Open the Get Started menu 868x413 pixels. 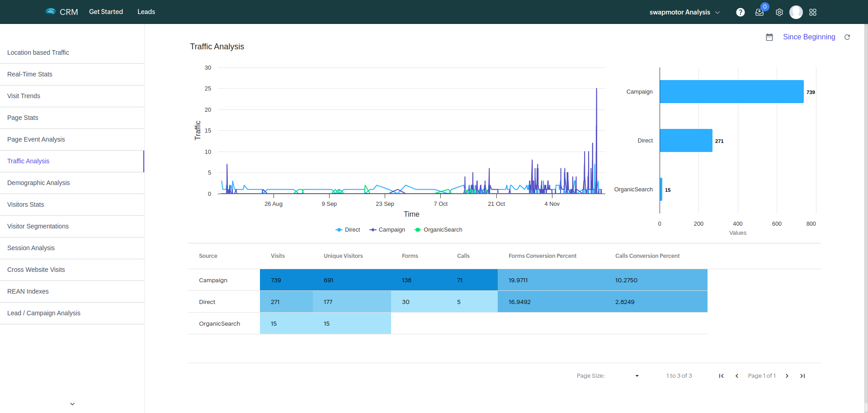(106, 12)
